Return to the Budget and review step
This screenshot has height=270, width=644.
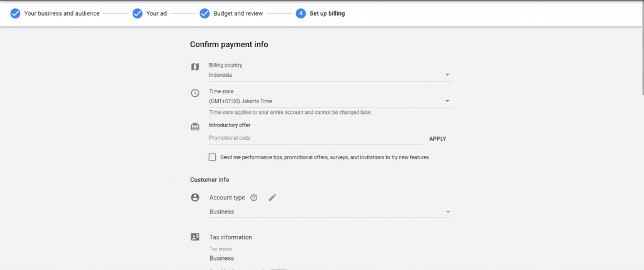pyautogui.click(x=238, y=14)
